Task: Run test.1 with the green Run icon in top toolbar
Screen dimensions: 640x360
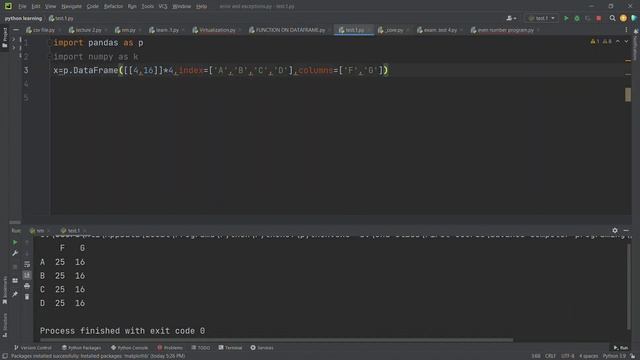Action: [x=566, y=18]
